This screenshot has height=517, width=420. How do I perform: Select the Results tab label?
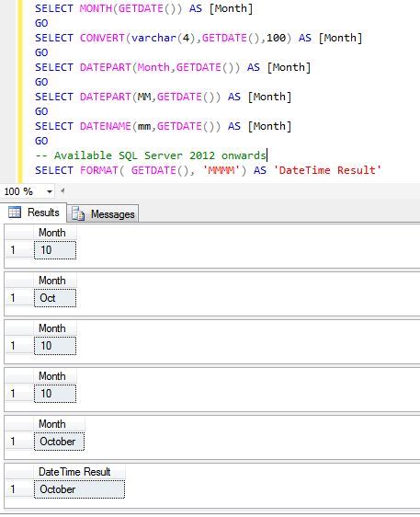point(43,213)
